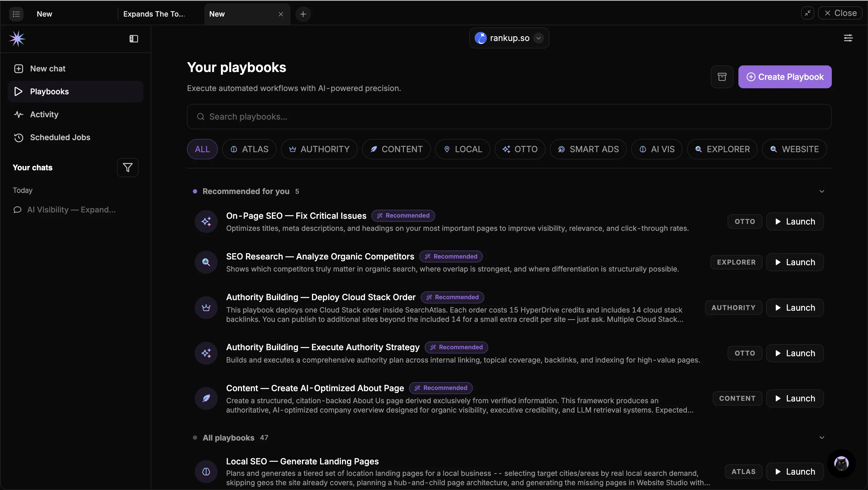Launch Execute Authority Strategy playbook
The height and width of the screenshot is (490, 868).
(x=795, y=353)
